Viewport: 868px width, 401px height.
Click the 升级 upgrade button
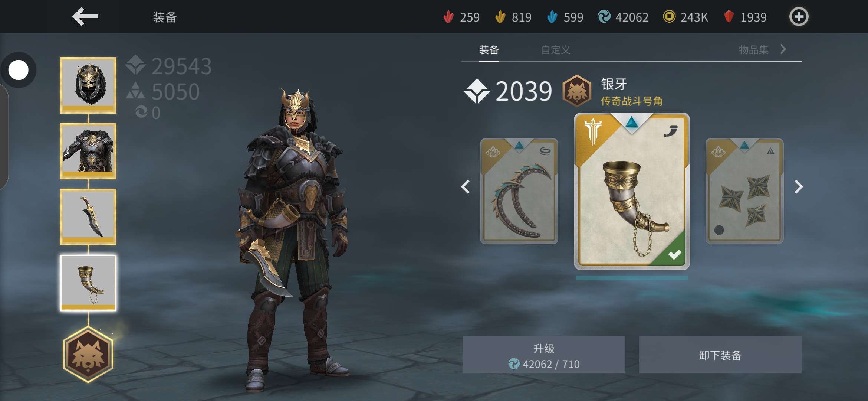click(544, 355)
